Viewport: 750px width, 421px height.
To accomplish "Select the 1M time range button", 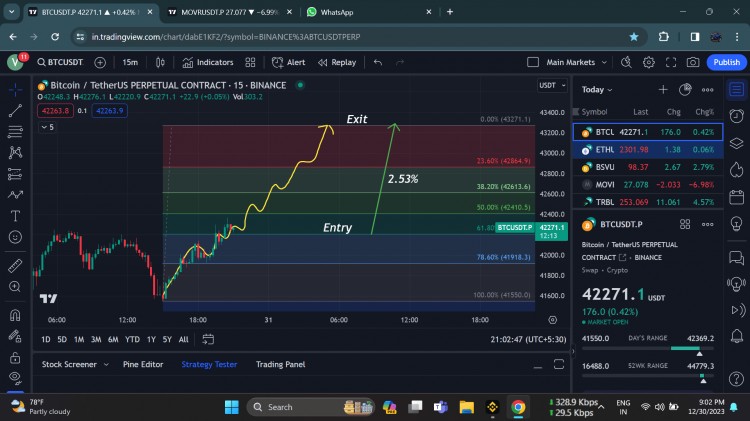I will click(x=79, y=339).
